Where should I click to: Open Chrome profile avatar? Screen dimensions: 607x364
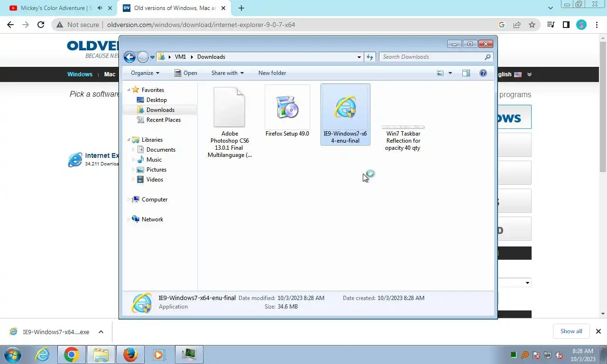pyautogui.click(x=581, y=25)
